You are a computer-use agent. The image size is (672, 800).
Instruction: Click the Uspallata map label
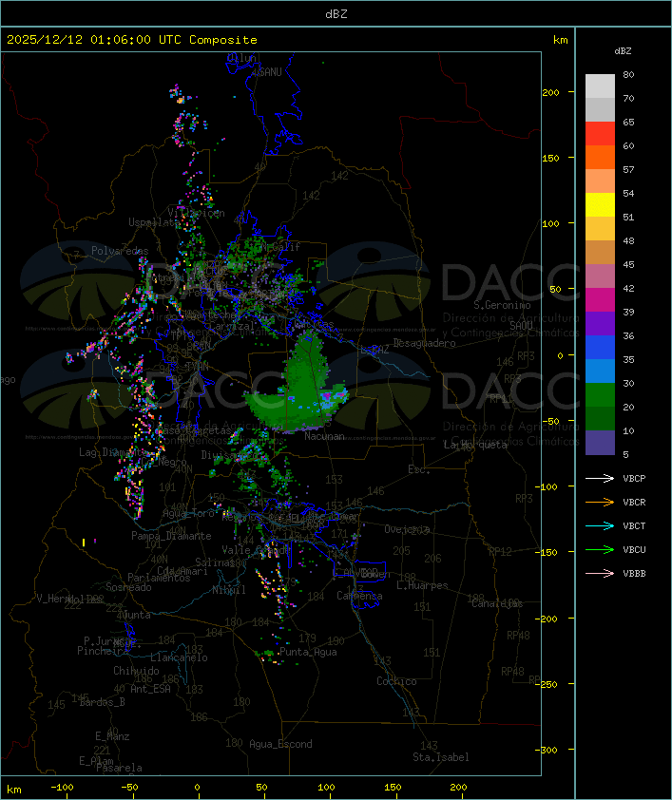point(153,222)
